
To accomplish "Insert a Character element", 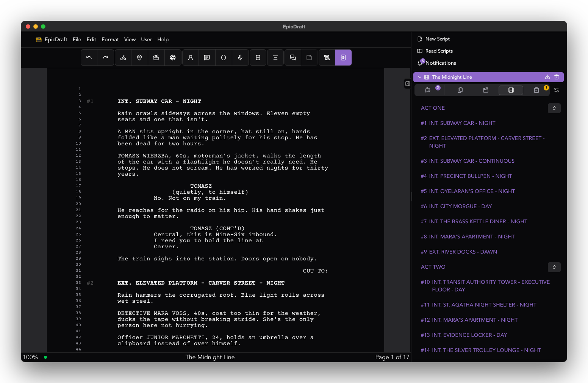I will (x=191, y=58).
